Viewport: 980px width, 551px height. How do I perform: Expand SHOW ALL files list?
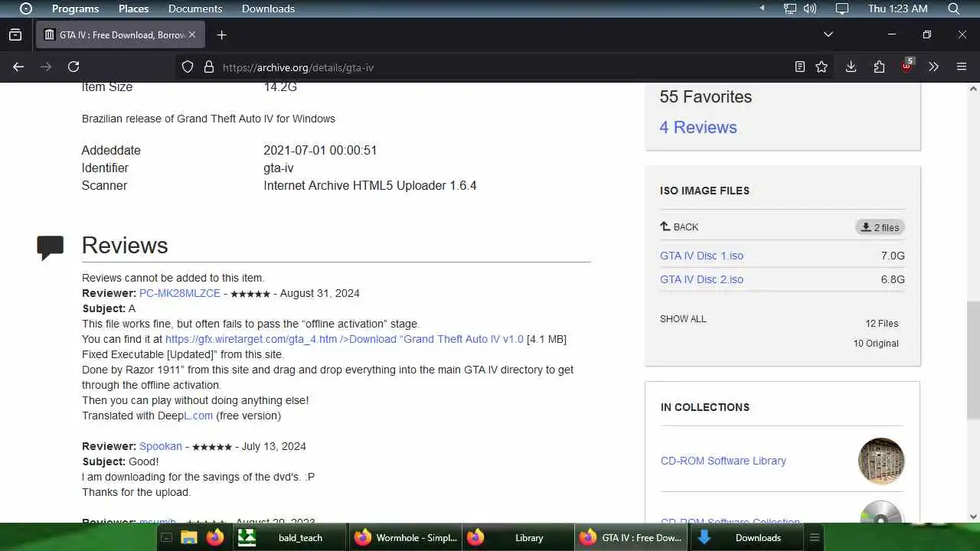[683, 318]
